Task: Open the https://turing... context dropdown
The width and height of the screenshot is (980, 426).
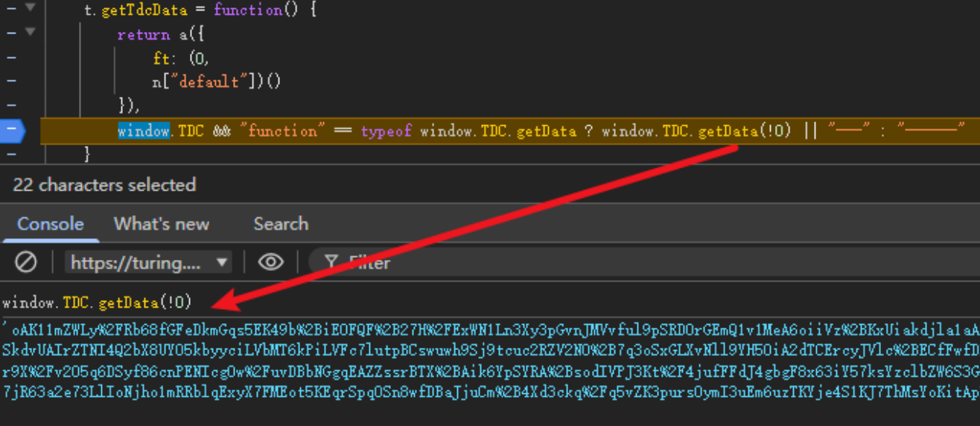Action: pyautogui.click(x=148, y=262)
